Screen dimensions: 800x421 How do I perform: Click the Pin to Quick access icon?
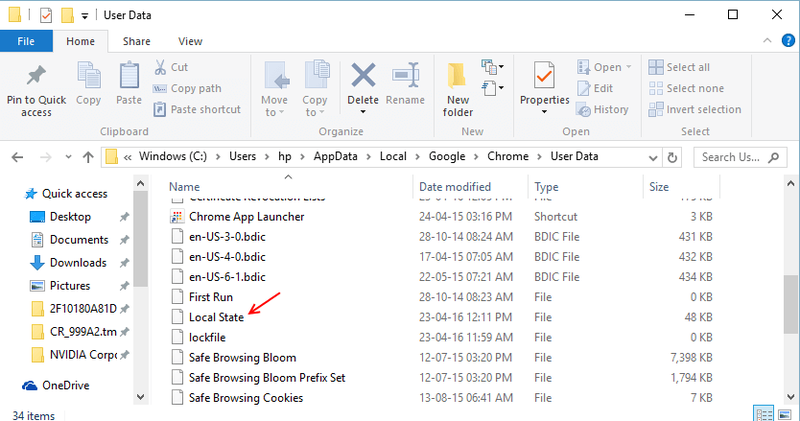coord(36,76)
